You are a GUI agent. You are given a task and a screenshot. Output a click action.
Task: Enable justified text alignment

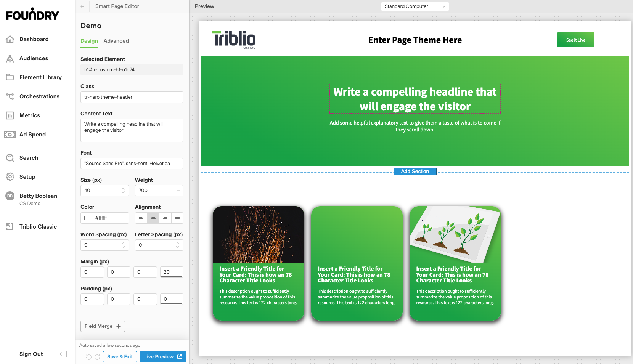pyautogui.click(x=177, y=218)
